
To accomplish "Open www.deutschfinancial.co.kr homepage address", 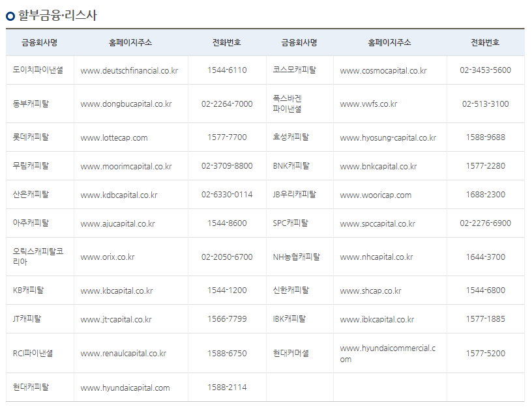I will pyautogui.click(x=129, y=70).
